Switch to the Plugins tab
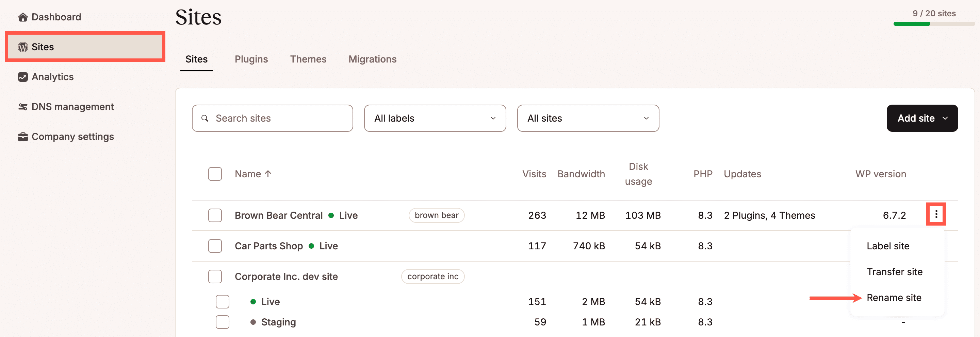The height and width of the screenshot is (337, 980). point(251,59)
